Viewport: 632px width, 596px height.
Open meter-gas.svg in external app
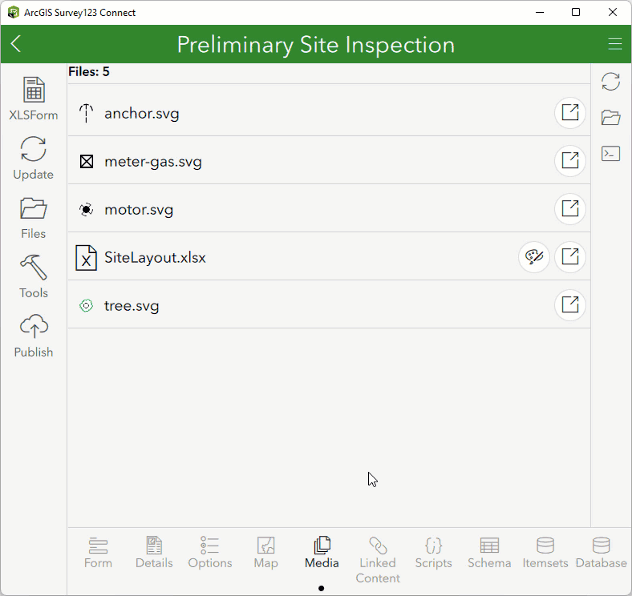click(570, 160)
